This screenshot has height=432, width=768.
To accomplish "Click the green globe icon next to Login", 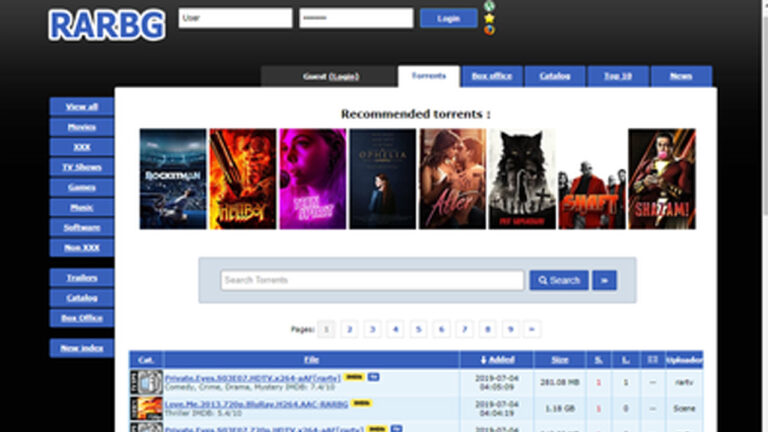I will click(x=489, y=6).
